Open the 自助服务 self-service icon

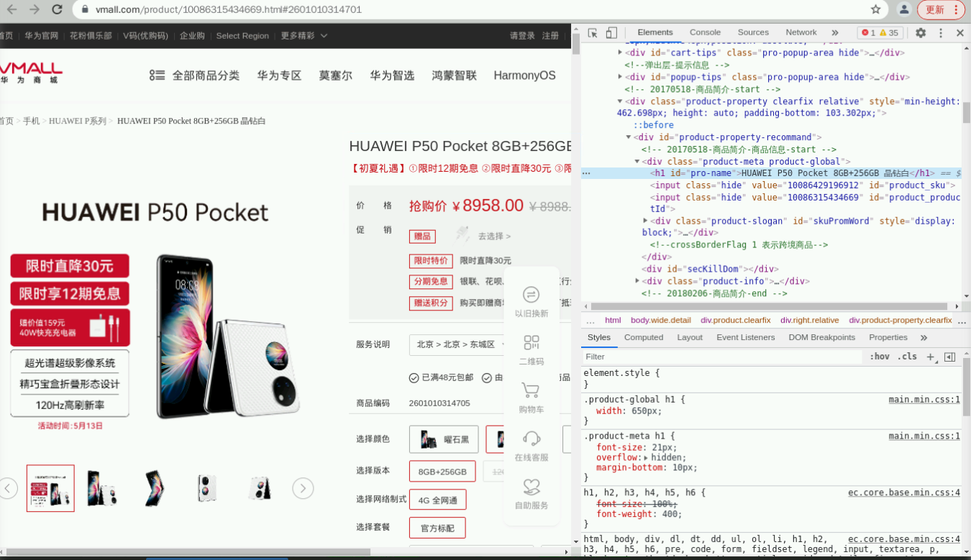click(531, 487)
